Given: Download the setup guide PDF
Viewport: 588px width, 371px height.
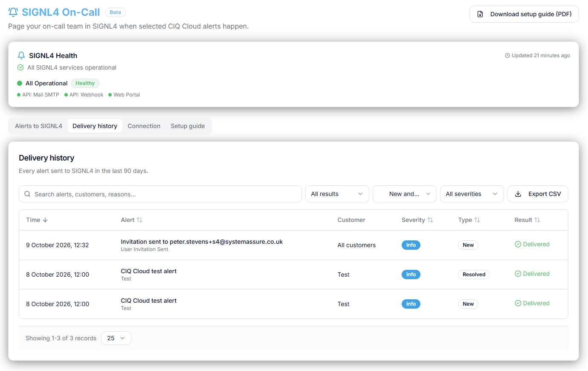Looking at the screenshot, I should tap(524, 14).
